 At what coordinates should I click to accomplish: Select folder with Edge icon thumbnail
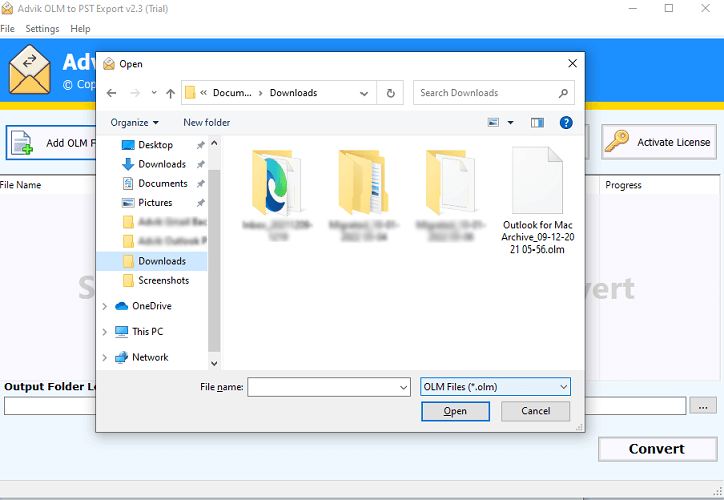coord(277,194)
